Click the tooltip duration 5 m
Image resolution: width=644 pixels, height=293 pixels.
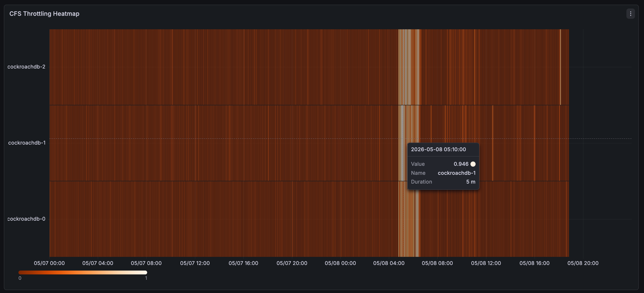tap(471, 182)
